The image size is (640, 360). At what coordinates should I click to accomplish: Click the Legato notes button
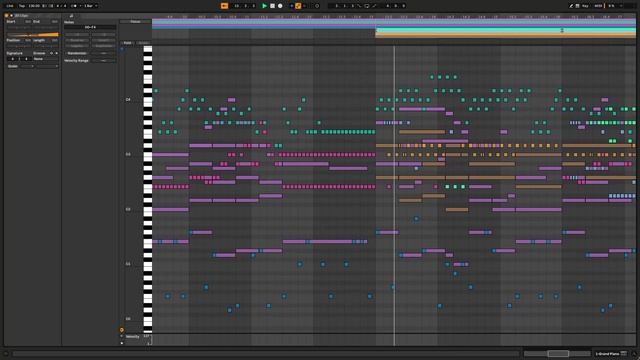coord(77,46)
